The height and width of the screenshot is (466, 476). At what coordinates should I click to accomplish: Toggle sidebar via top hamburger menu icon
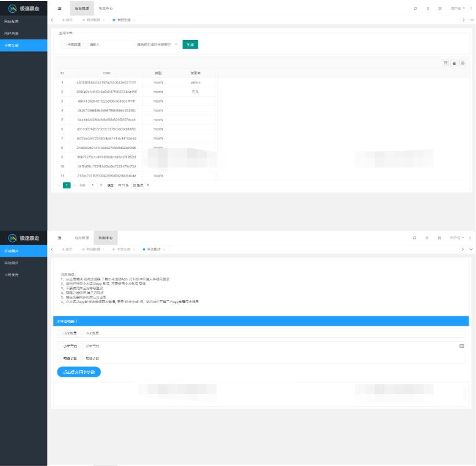pyautogui.click(x=60, y=9)
